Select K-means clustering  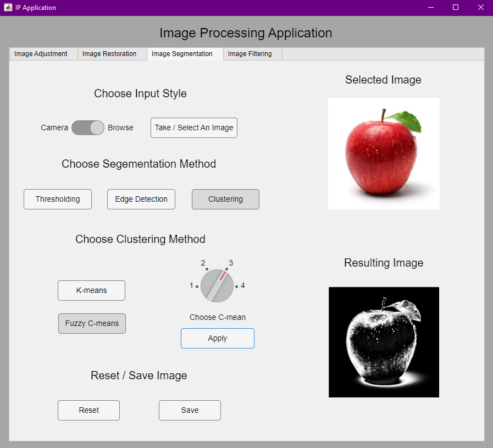(91, 290)
